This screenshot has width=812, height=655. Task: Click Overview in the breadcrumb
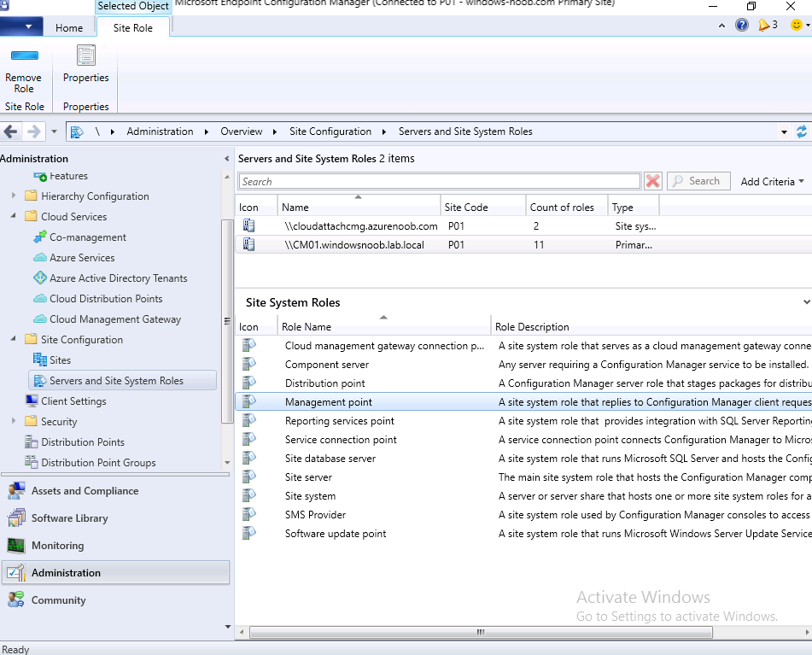[x=242, y=132]
